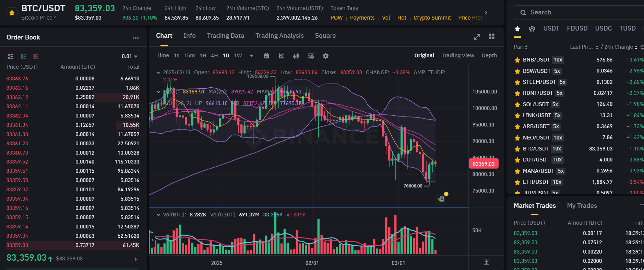This screenshot has width=644, height=270.
Task: Unfavorite LINK/USDT star
Action: click(517, 116)
